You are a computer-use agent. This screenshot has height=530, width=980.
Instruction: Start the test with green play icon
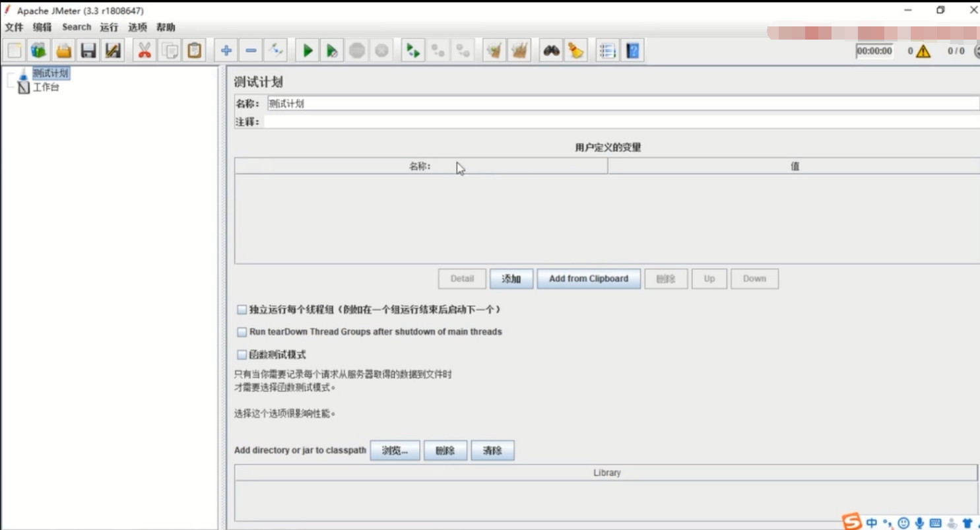308,50
